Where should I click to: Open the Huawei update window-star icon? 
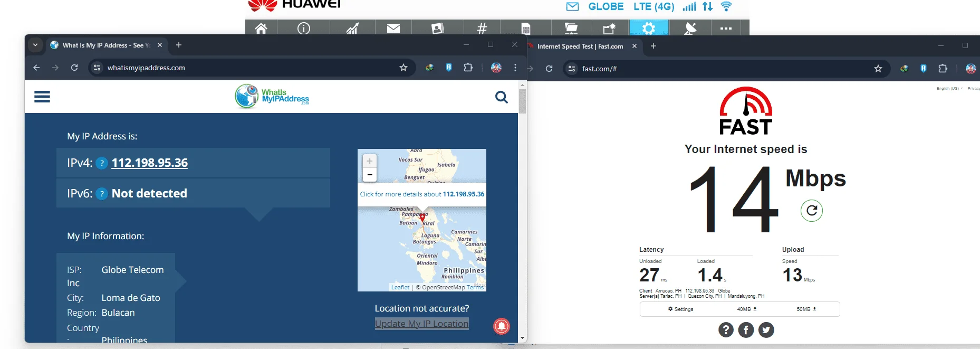[609, 29]
